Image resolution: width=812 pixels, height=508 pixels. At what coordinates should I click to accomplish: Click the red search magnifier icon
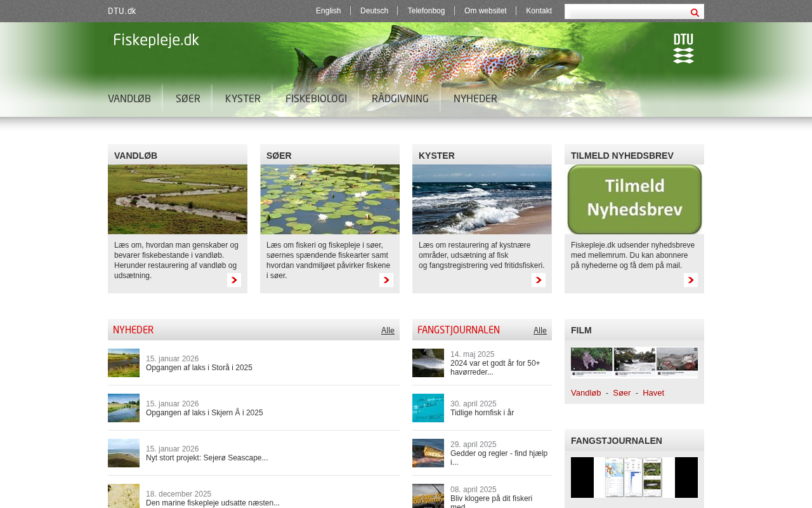[x=695, y=12]
